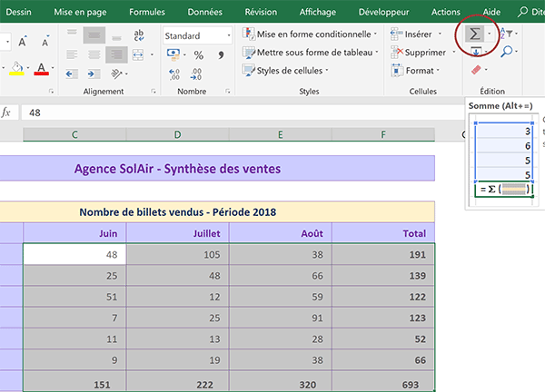Decrease the indent

coord(72,73)
